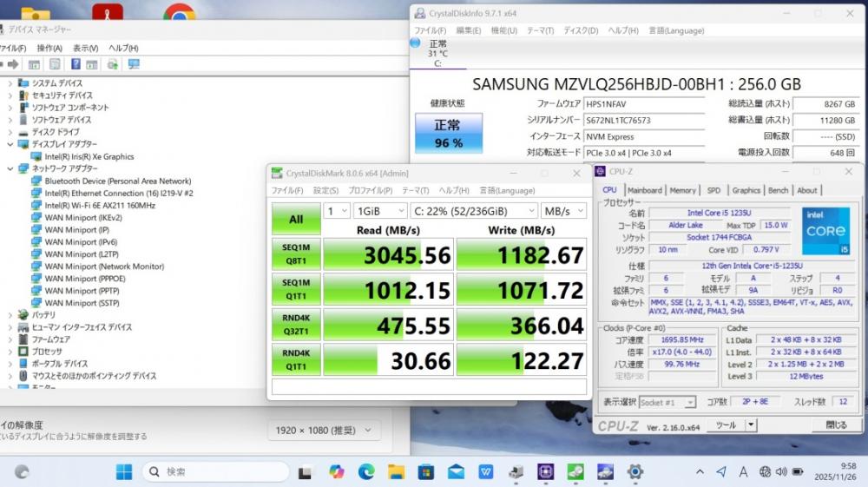Click the ツール button in CPU-Z
Image resolution: width=868 pixels, height=487 pixels.
[726, 425]
